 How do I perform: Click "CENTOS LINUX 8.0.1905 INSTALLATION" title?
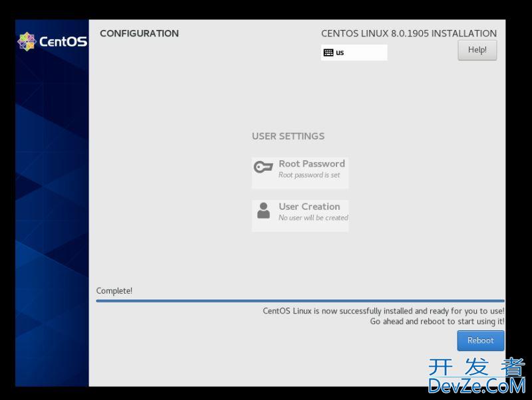(x=409, y=33)
